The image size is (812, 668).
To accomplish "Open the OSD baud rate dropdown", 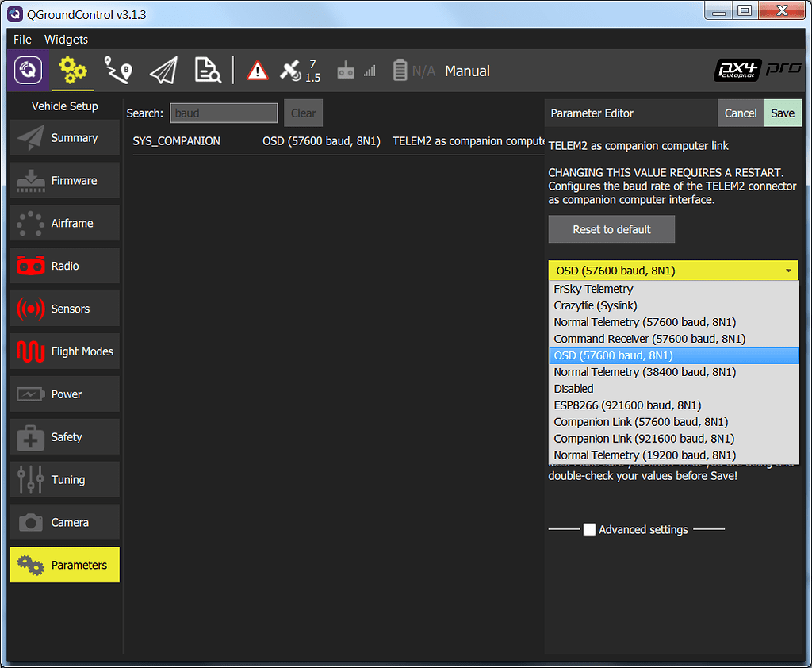I will (x=672, y=270).
